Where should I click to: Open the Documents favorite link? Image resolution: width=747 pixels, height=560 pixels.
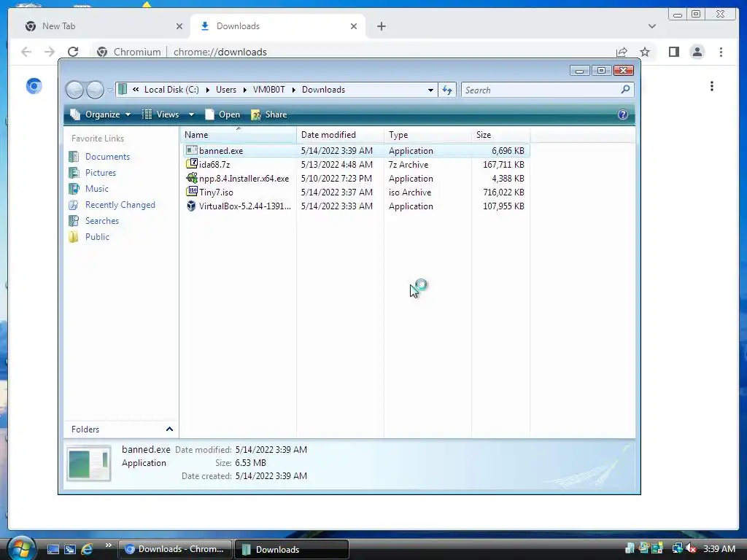tap(107, 157)
